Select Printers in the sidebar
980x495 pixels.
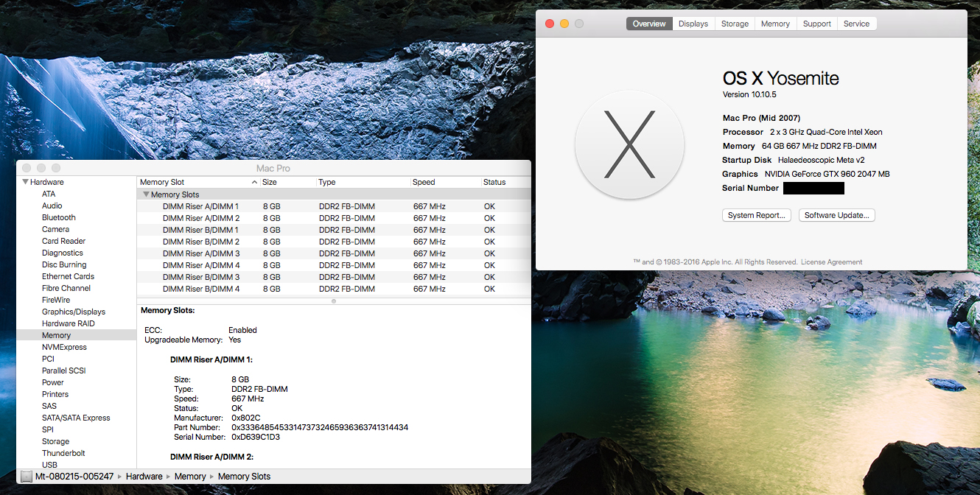pos(55,394)
